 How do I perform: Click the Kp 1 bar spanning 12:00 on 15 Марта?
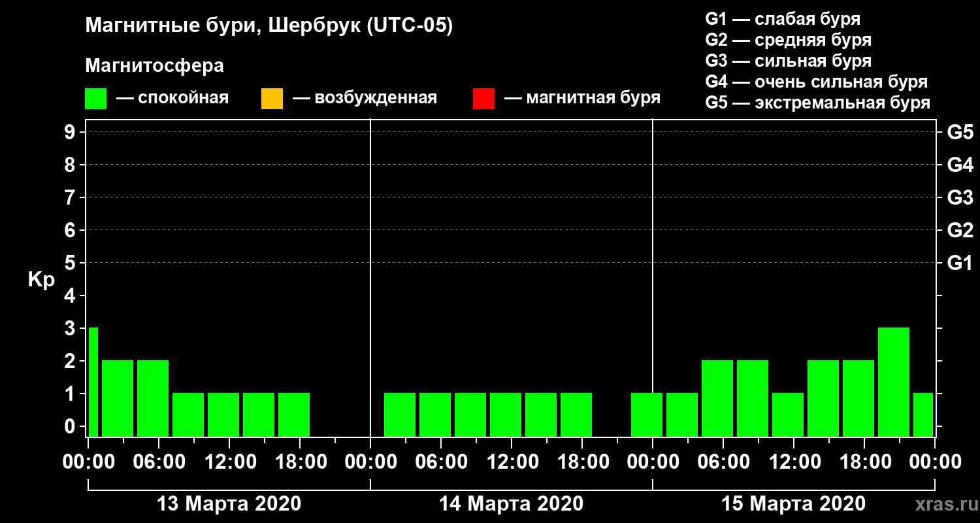[788, 414]
